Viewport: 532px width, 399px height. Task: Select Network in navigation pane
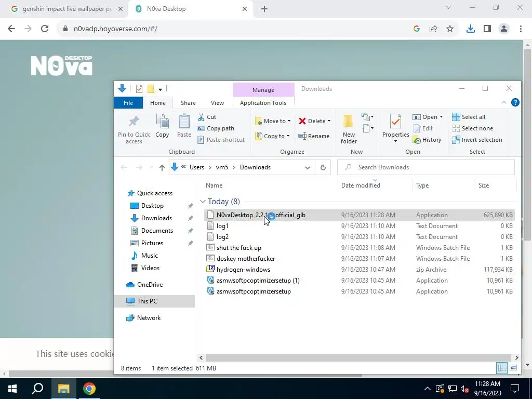pyautogui.click(x=149, y=318)
